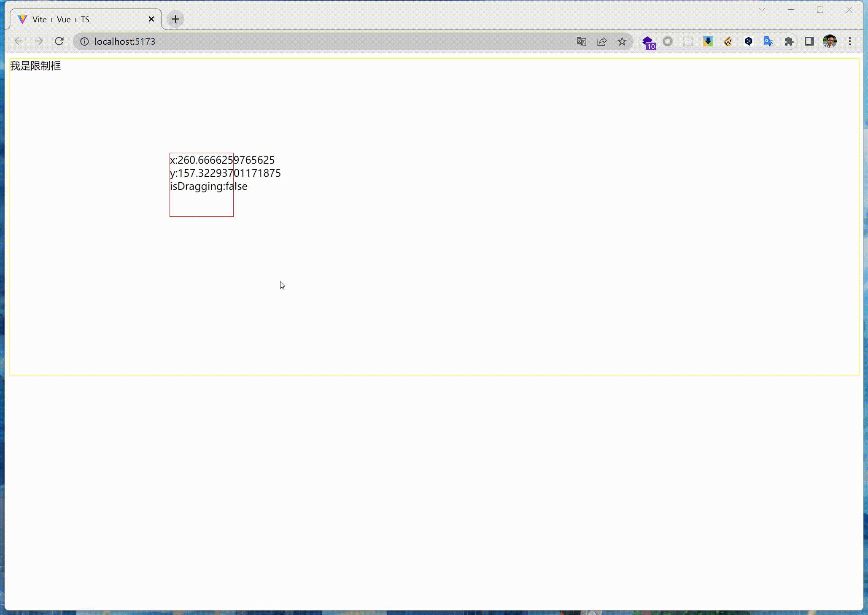Screen dimensions: 868x615
Task: Click the red draggable box
Action: tap(202, 202)
